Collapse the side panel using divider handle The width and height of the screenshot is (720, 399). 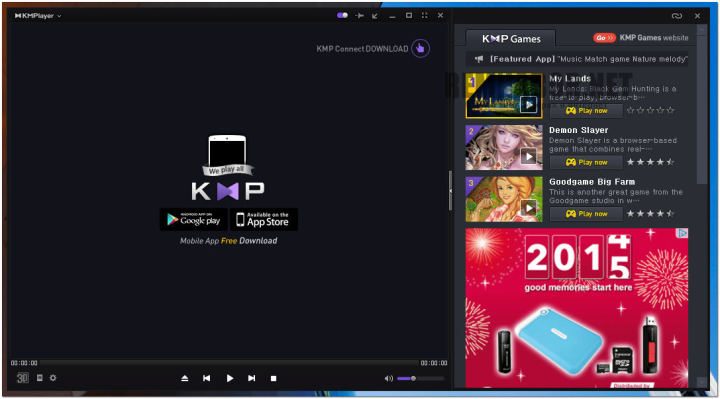pos(450,191)
